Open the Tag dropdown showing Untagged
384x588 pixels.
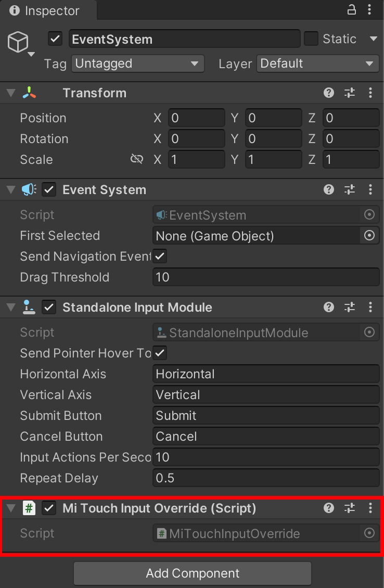coord(137,63)
